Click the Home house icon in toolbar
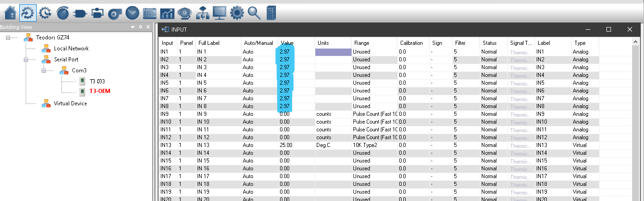The width and height of the screenshot is (644, 201). (x=11, y=12)
